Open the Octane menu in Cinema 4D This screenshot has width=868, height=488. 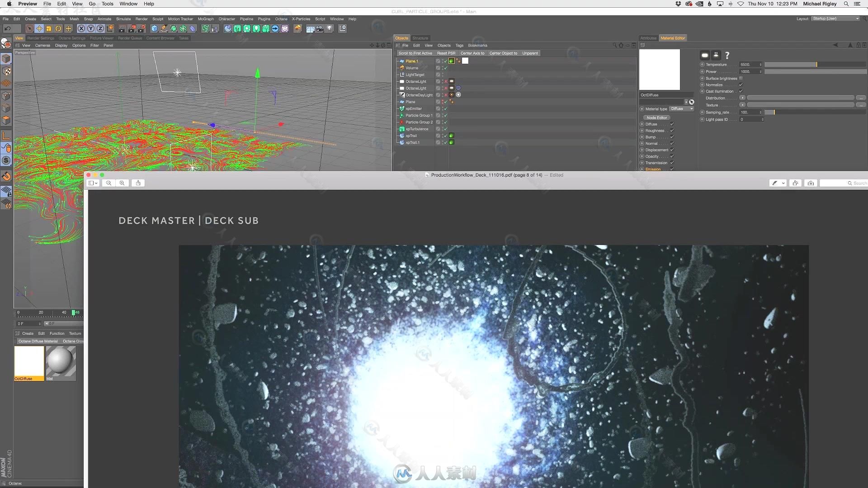click(x=281, y=19)
